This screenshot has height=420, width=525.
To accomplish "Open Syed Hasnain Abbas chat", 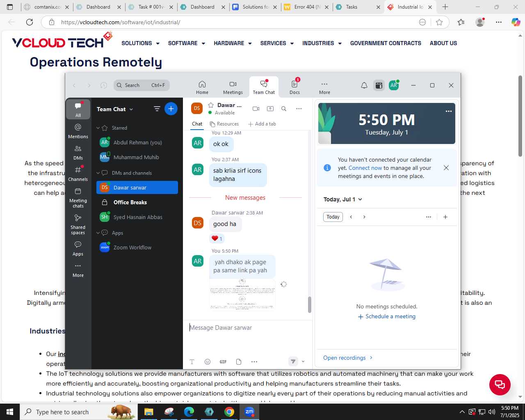I will click(x=137, y=217).
